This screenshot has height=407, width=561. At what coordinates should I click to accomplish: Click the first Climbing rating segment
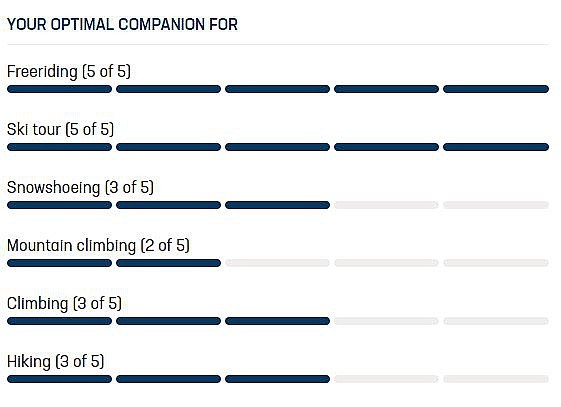coord(59,321)
